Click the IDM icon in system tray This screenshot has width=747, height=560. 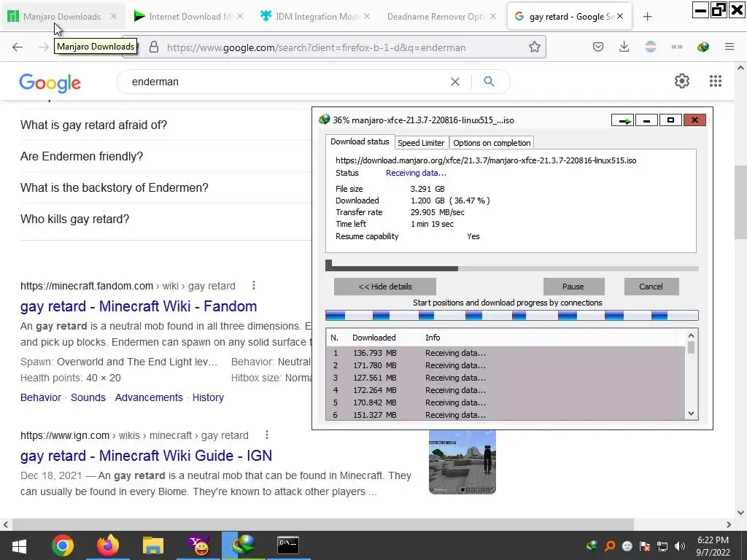(x=592, y=545)
